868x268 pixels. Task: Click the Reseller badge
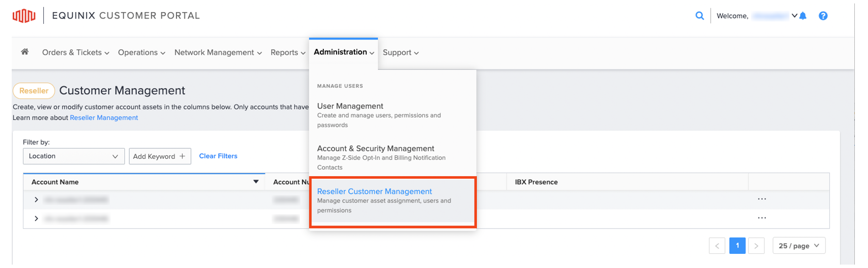pos(34,91)
